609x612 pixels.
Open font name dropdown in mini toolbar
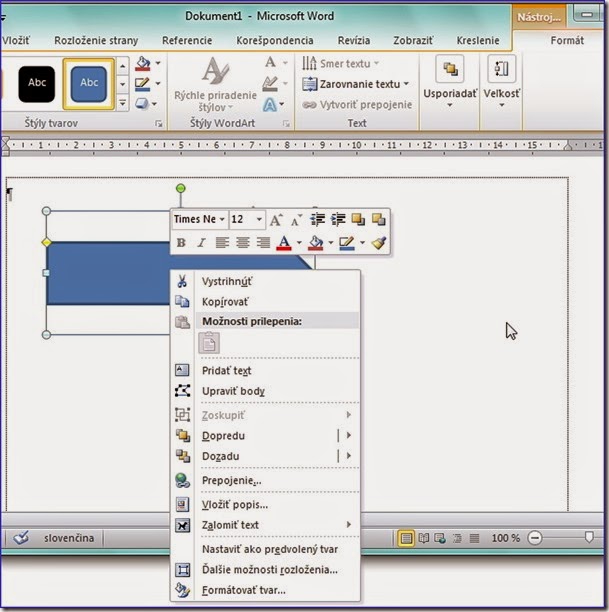pyautogui.click(x=222, y=219)
